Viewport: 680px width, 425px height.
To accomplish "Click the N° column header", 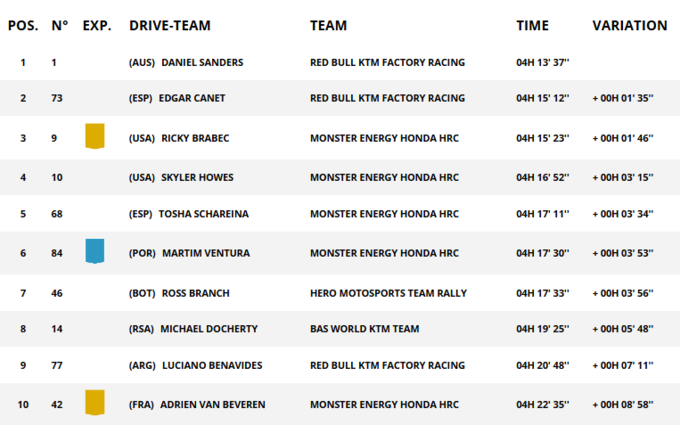I will click(60, 25).
